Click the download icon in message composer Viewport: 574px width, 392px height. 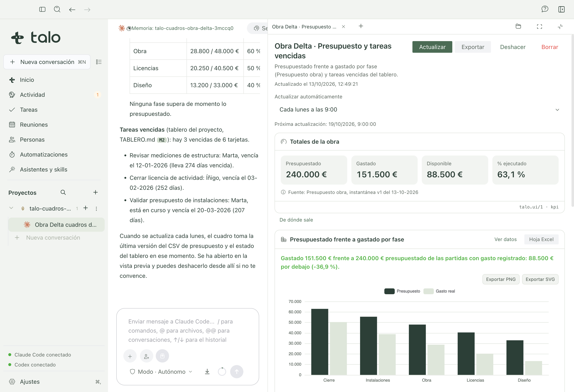tap(207, 371)
